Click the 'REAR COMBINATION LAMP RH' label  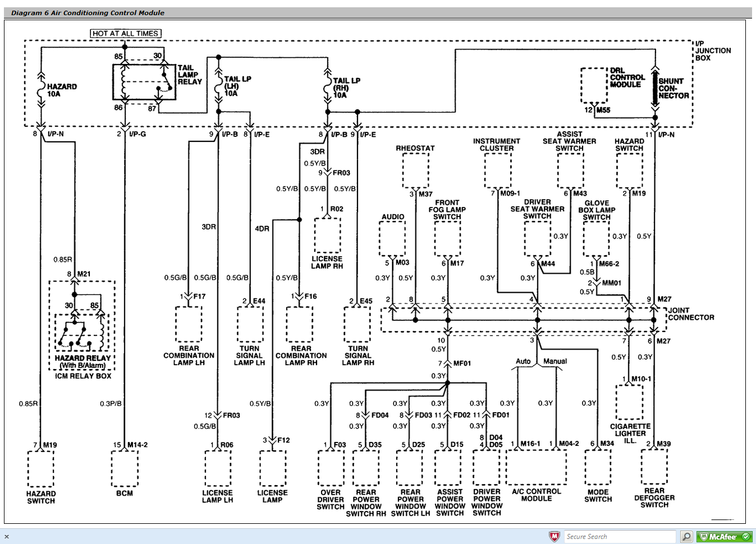click(301, 356)
